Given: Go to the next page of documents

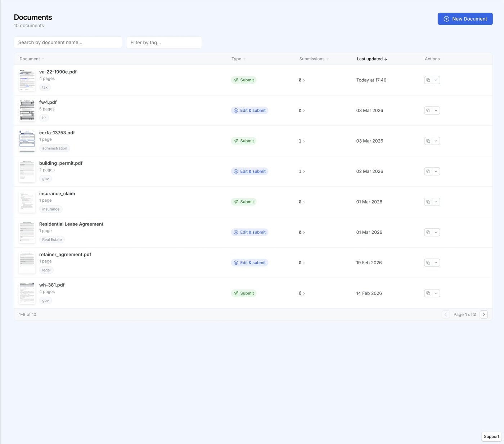Looking at the screenshot, I should point(483,314).
